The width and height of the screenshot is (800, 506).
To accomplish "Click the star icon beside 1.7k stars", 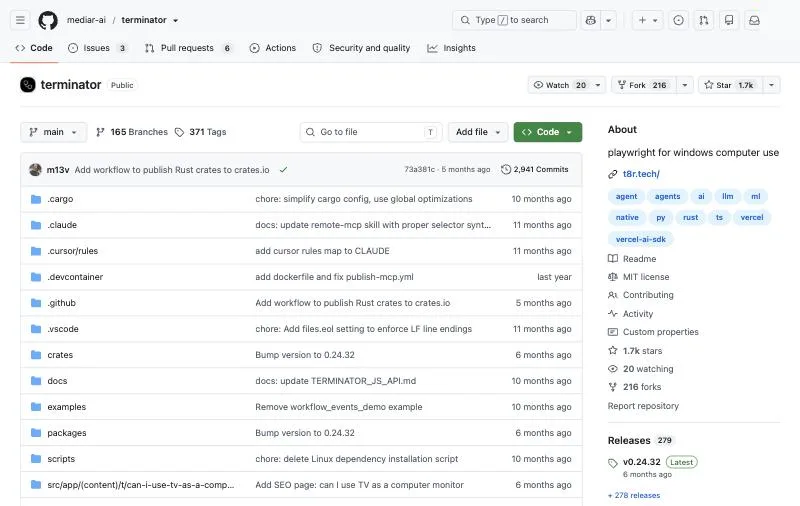I will tap(613, 350).
